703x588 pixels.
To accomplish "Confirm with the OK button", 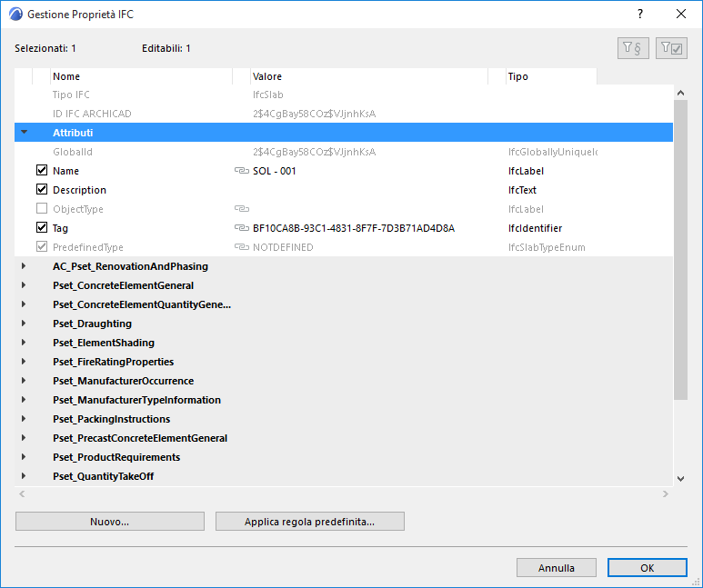I will click(x=647, y=567).
